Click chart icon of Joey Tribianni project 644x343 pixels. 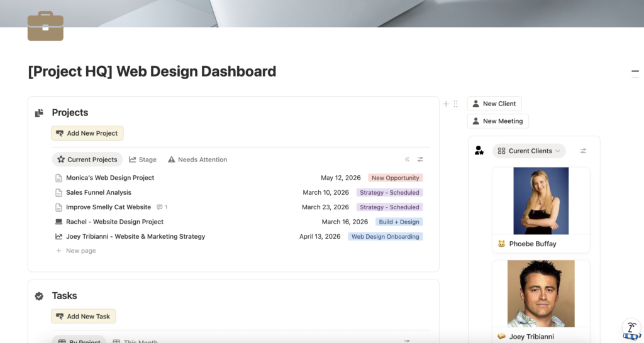coord(58,236)
